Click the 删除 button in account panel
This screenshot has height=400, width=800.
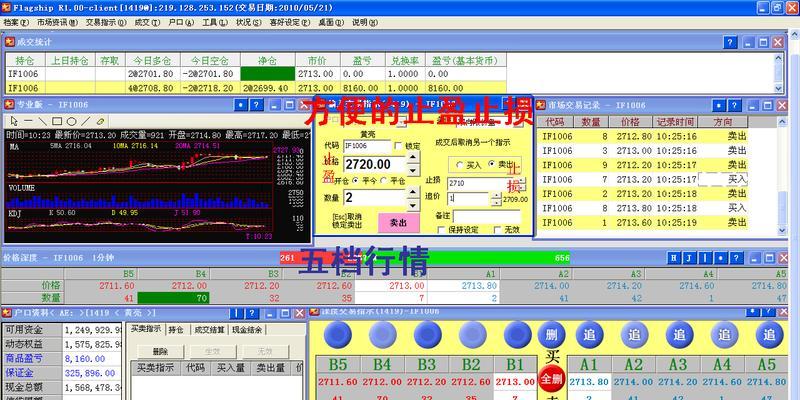pyautogui.click(x=160, y=352)
